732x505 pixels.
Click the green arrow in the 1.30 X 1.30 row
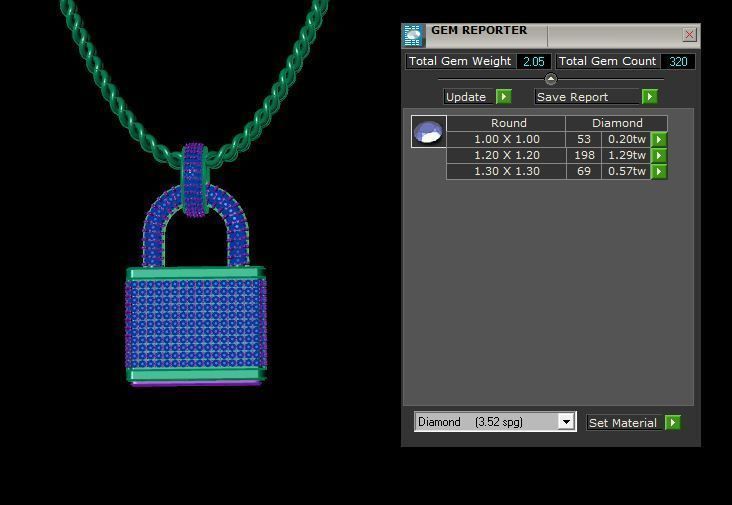(x=659, y=171)
